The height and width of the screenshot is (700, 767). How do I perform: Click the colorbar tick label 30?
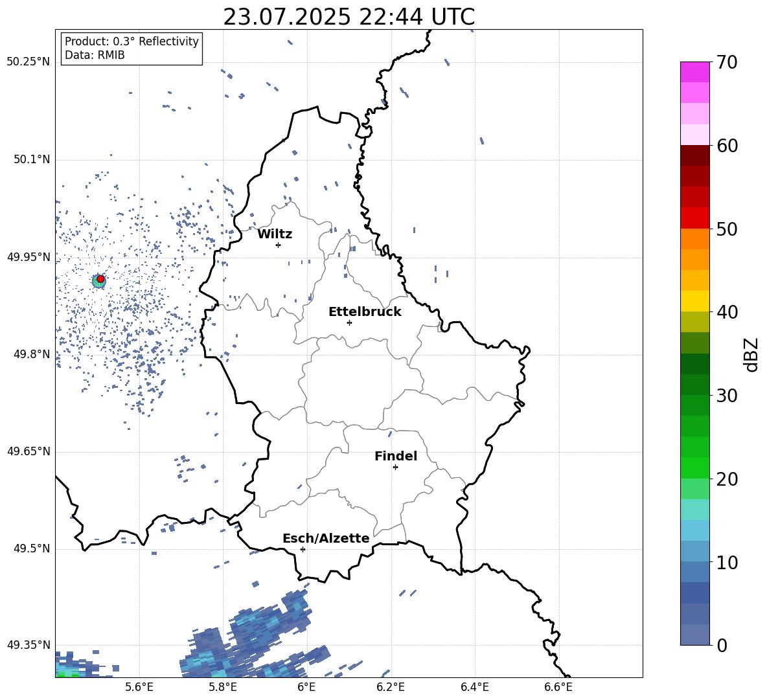[x=727, y=396]
